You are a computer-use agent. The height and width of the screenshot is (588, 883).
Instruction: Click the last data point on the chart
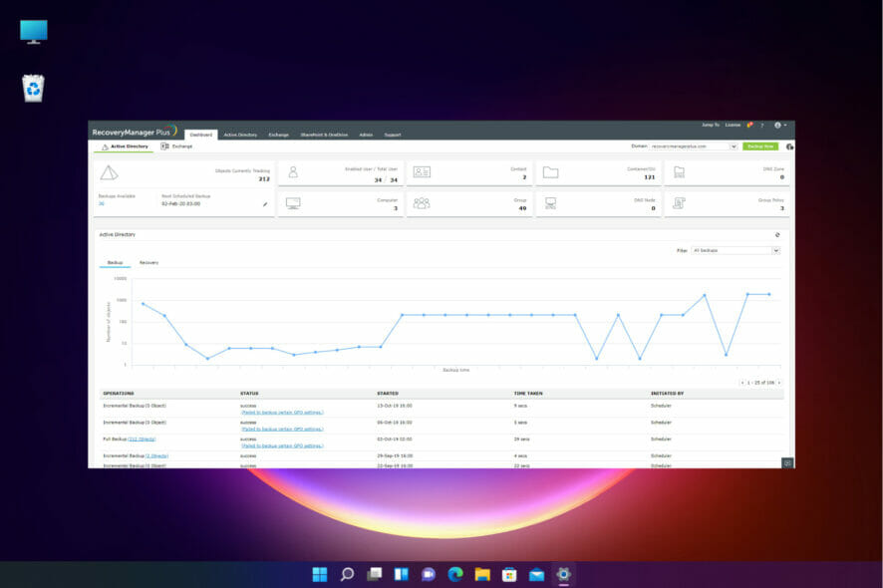tap(769, 294)
